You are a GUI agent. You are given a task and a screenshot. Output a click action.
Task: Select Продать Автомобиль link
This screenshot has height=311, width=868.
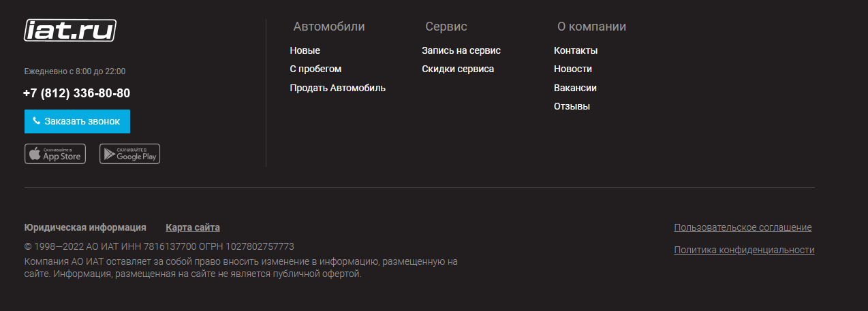click(337, 88)
